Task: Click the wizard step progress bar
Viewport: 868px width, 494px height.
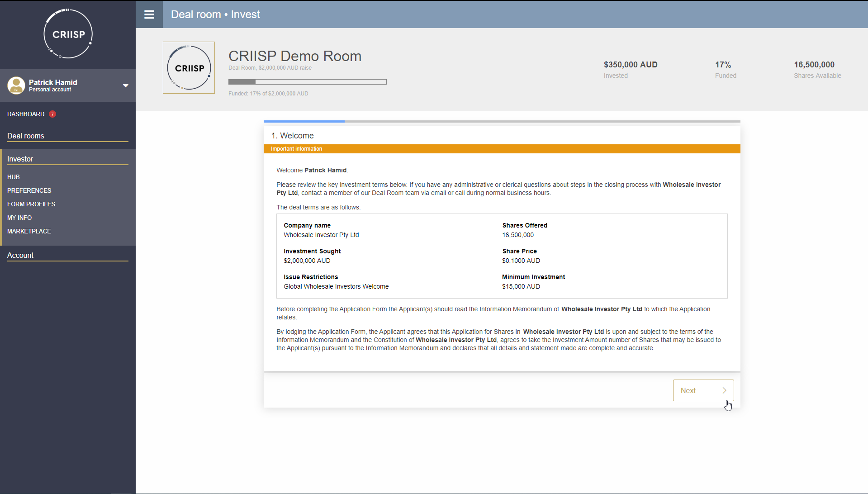Action: click(x=502, y=121)
